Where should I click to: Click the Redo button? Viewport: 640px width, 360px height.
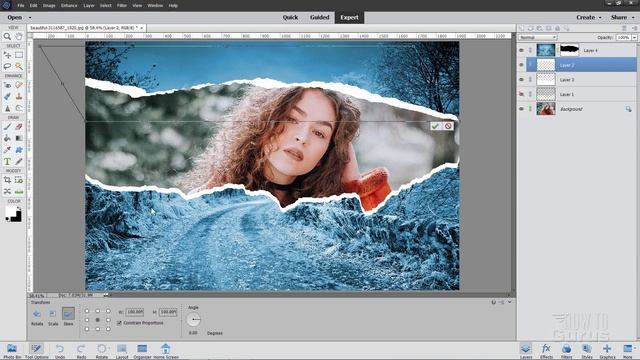pos(81,351)
